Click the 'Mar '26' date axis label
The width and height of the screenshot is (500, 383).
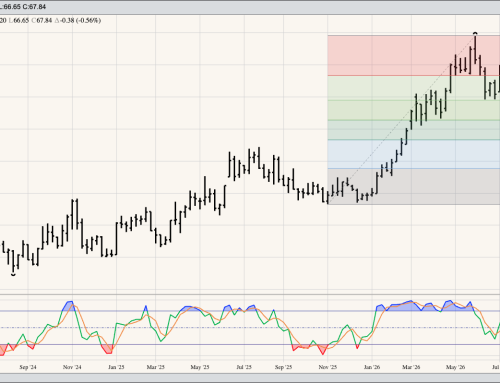[x=411, y=367]
